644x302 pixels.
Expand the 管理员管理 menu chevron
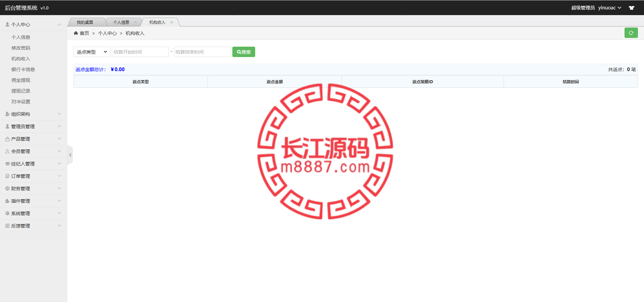pyautogui.click(x=59, y=127)
